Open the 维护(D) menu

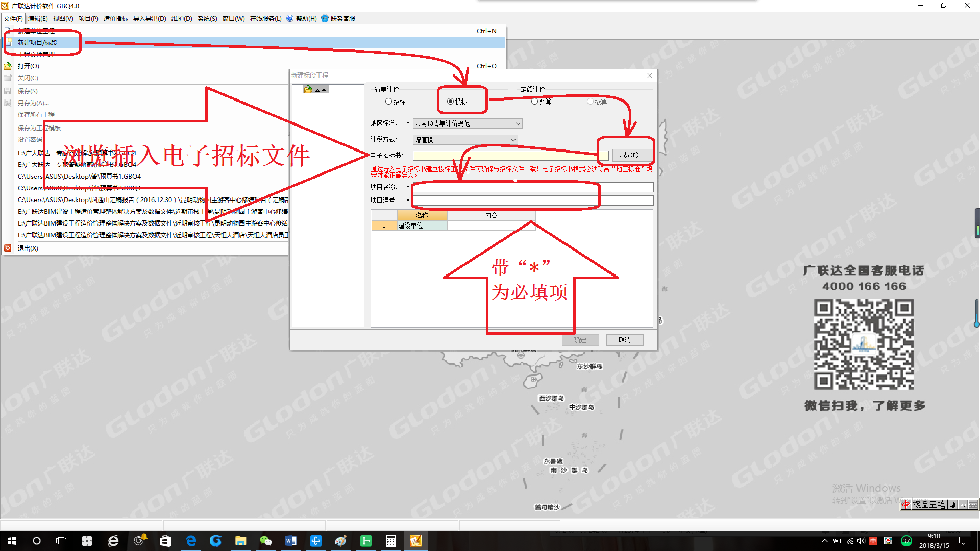coord(182,19)
